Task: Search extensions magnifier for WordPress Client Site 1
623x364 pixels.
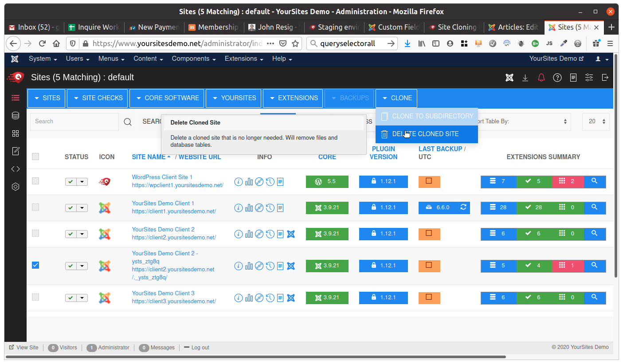Action: click(595, 181)
